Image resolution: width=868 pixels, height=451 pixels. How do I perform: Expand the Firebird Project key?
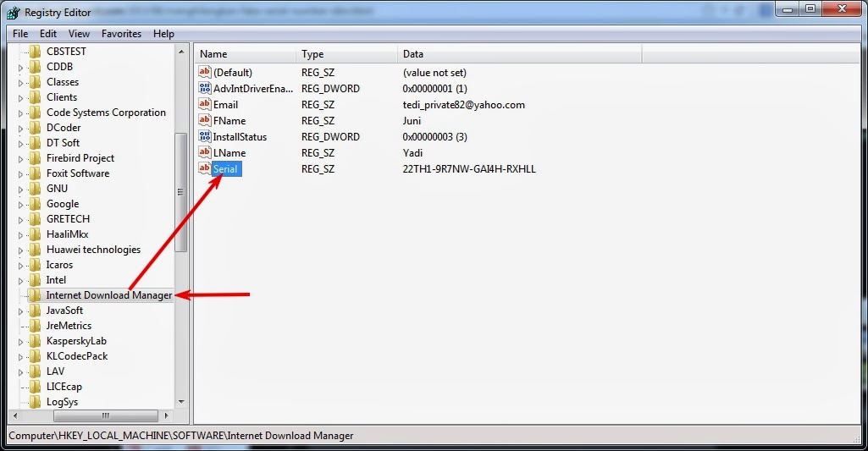[20, 159]
